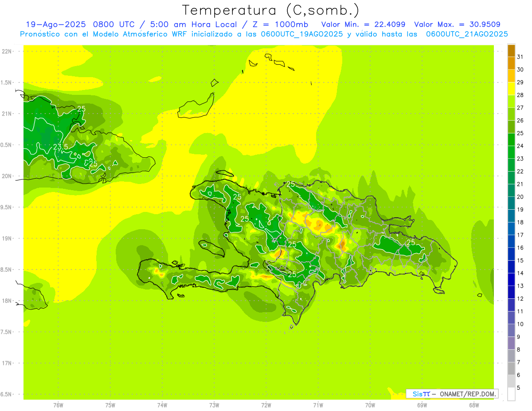Click the "72W" longitude axis label
Viewport: 532px width, 411px height.
point(266,405)
